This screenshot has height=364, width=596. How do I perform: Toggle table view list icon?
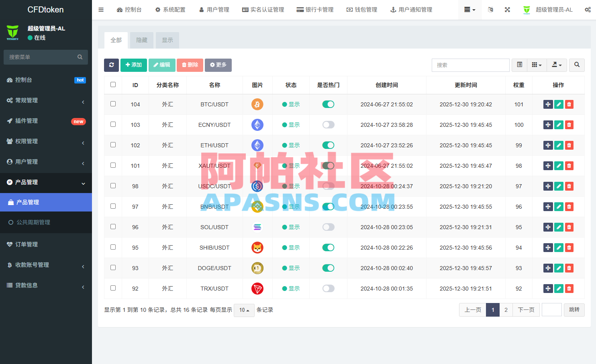(520, 65)
